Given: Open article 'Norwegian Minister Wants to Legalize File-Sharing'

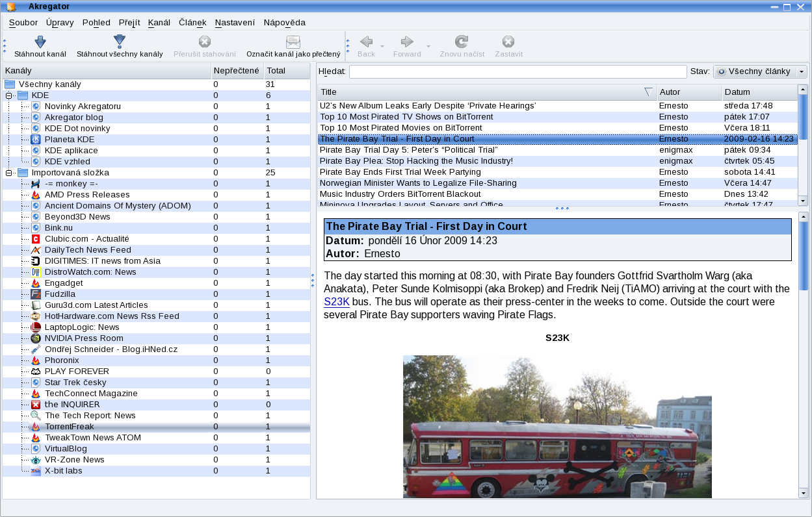Looking at the screenshot, I should click(x=557, y=183).
